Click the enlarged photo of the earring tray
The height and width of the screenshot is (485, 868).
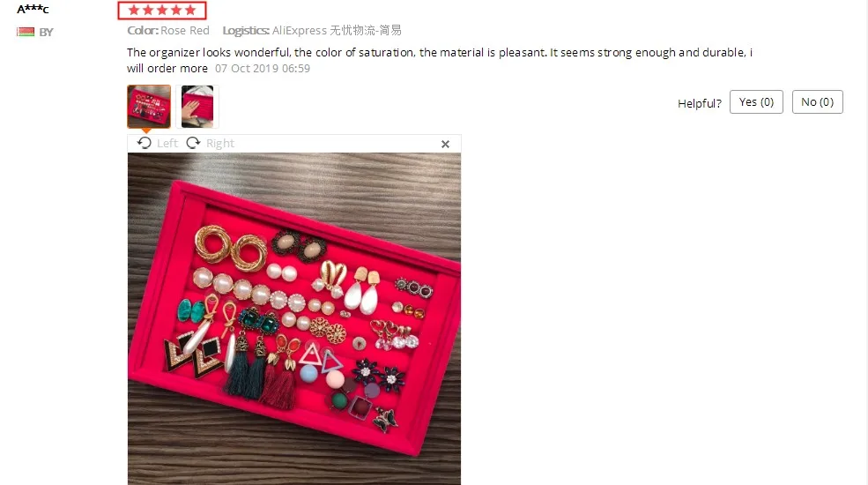[294, 319]
